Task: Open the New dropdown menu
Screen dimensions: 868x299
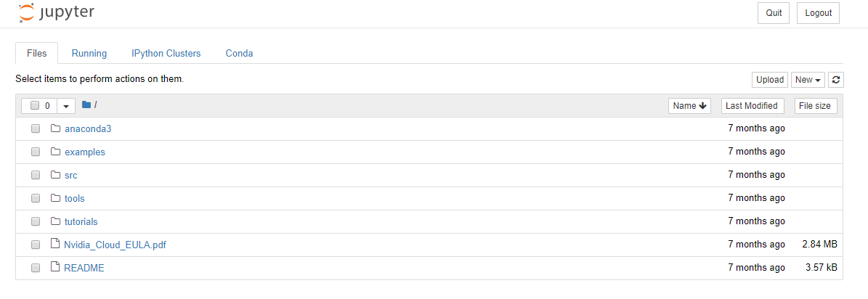Action: pos(808,80)
